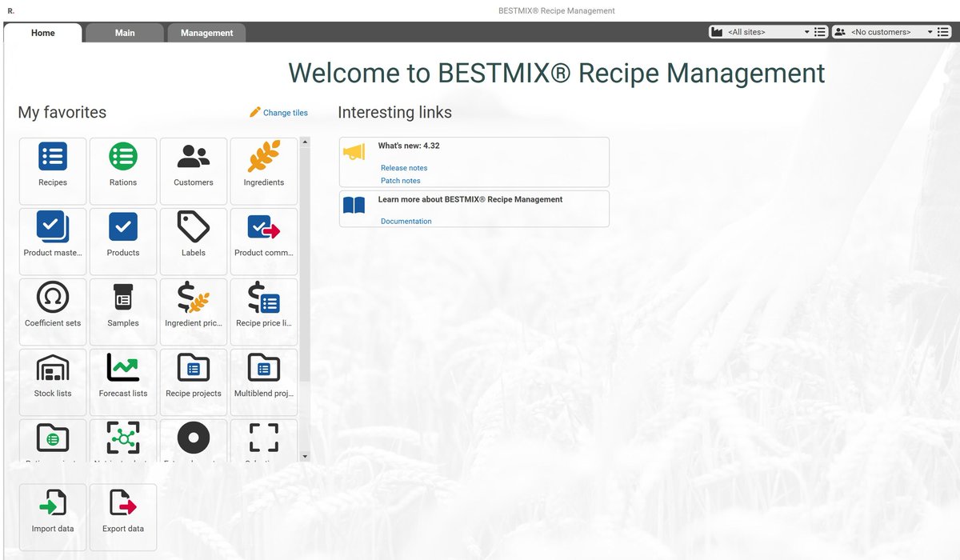Open the Forecast lists tile
960x560 pixels.
pyautogui.click(x=123, y=382)
